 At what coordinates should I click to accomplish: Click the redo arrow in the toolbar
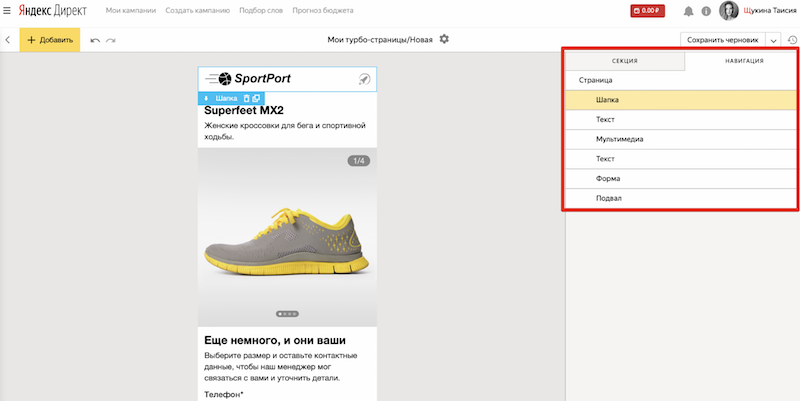pos(110,40)
